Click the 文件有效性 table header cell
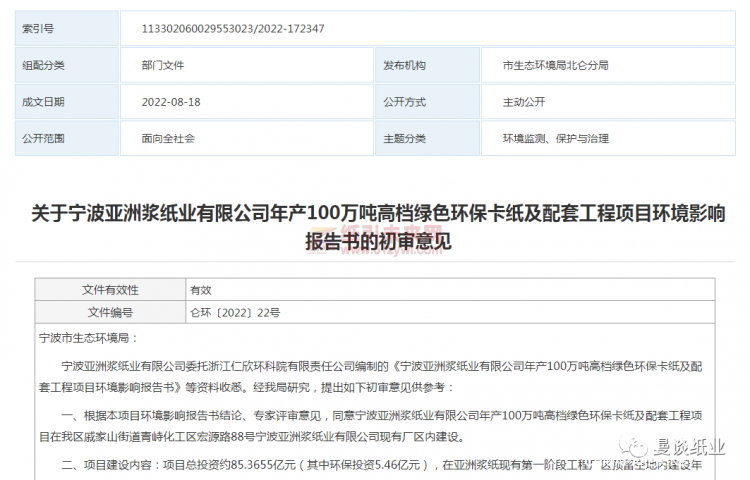 [110, 290]
